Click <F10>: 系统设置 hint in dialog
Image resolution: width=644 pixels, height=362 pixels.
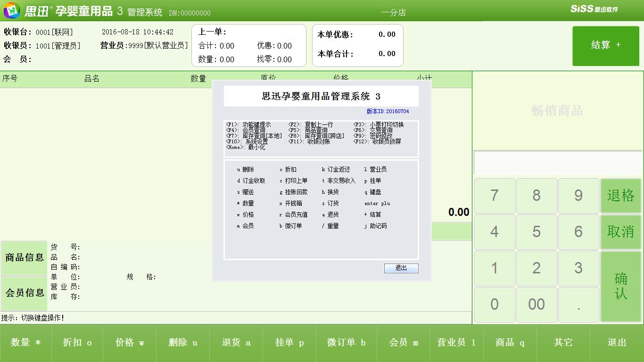tap(247, 141)
